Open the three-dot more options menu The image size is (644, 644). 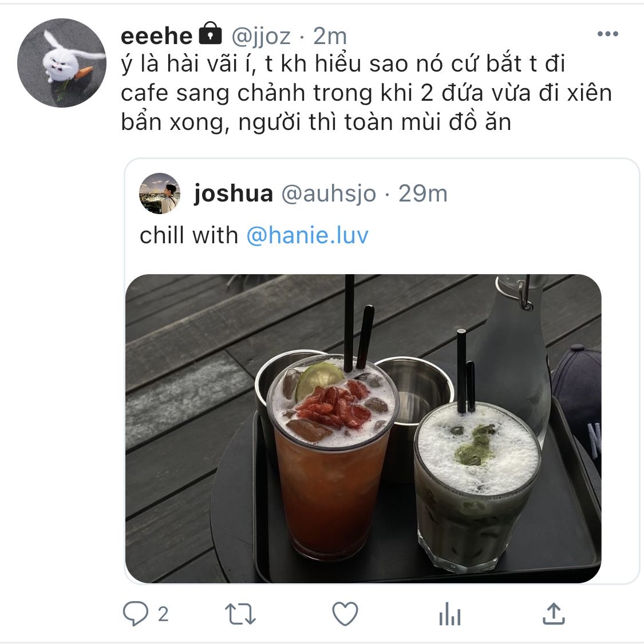point(607,34)
